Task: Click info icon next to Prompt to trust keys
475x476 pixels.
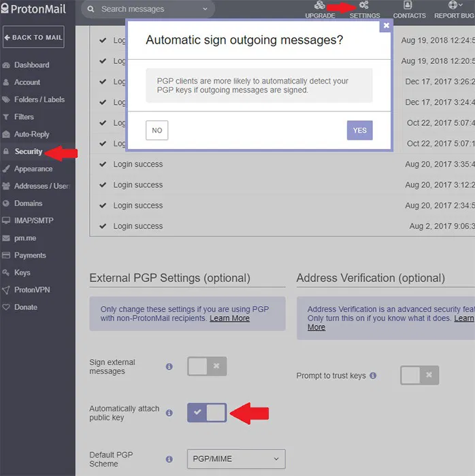Action: [373, 375]
